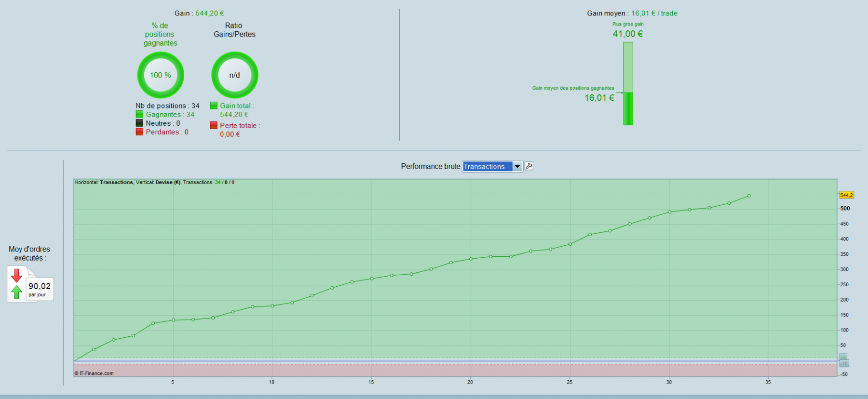868x399 pixels.
Task: Click the green up arrow orders icon
Action: coord(16,292)
